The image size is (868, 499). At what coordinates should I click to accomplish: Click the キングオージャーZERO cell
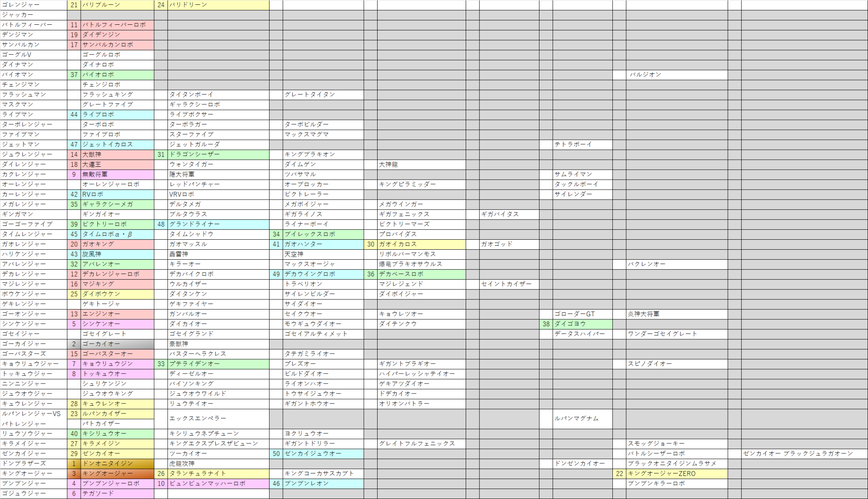pos(676,473)
